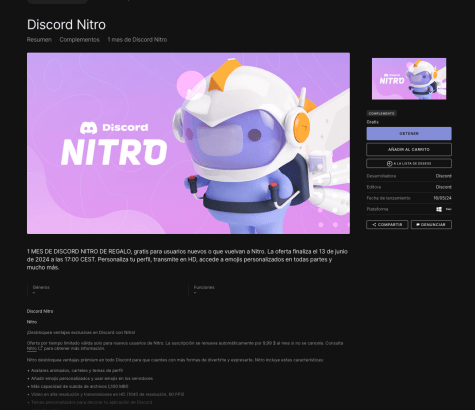
Task: Add the item with AÑADIR AL CARRITO
Action: pyautogui.click(x=409, y=149)
